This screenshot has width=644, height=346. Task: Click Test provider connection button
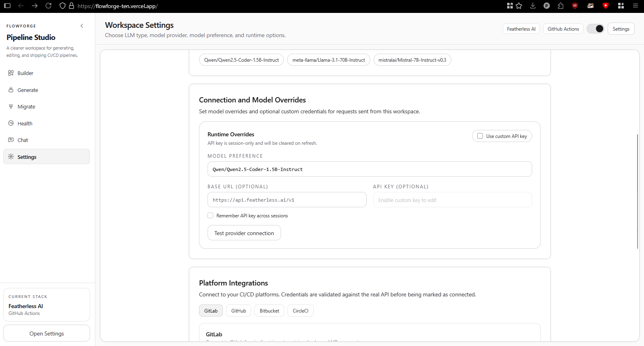[x=244, y=233]
